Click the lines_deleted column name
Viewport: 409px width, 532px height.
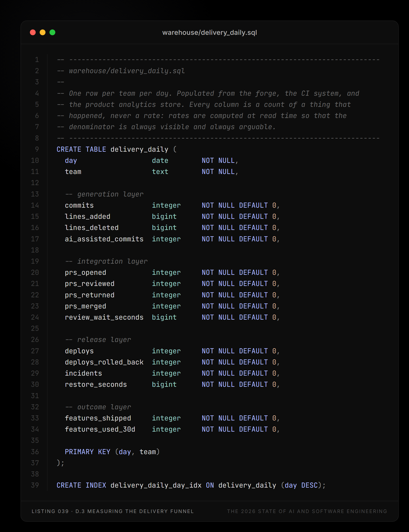click(92, 228)
